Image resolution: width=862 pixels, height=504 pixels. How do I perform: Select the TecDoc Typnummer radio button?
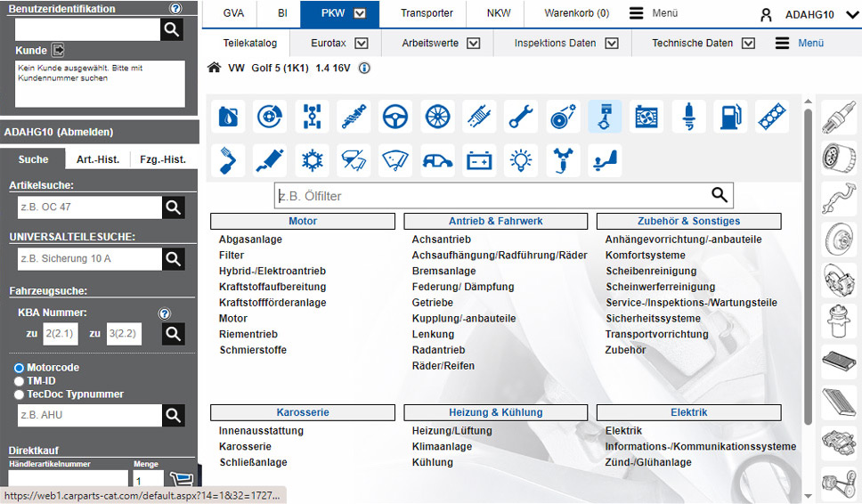tap(19, 394)
